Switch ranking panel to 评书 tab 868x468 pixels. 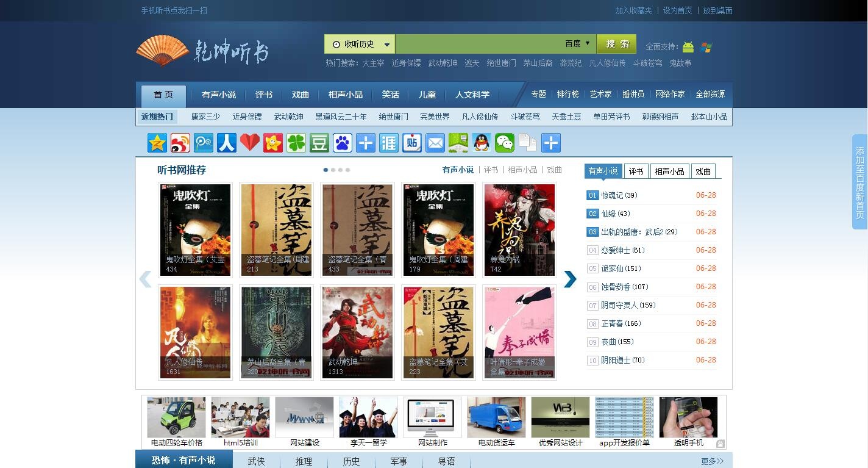coord(636,171)
